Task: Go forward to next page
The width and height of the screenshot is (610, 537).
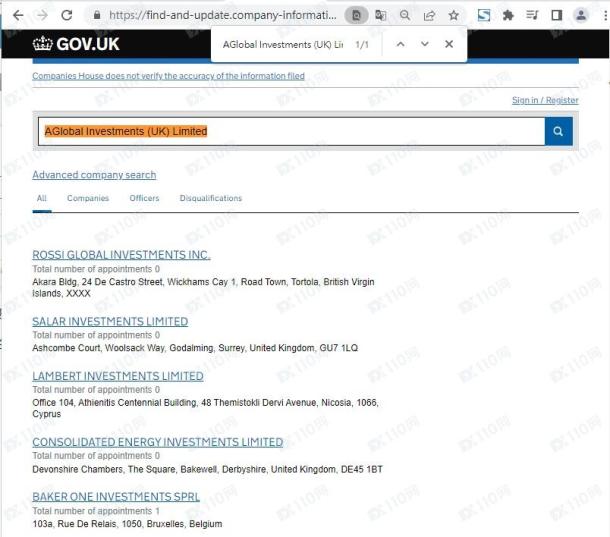Action: point(42,16)
